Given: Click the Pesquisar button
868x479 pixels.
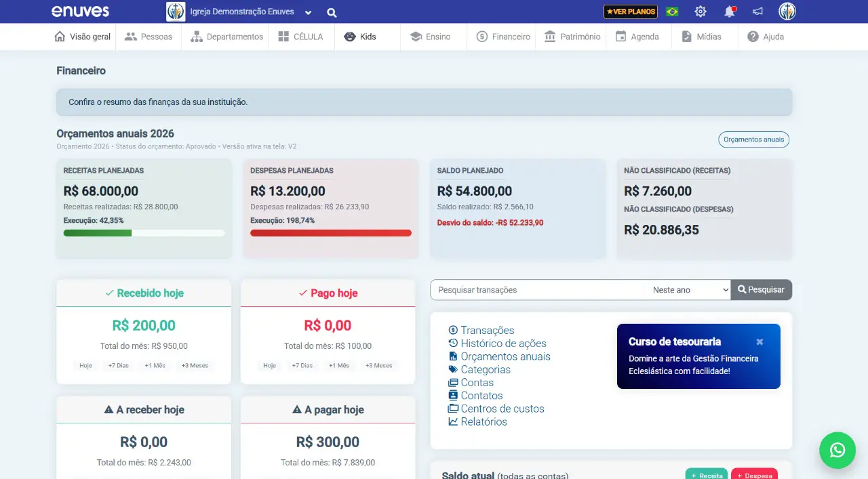Looking at the screenshot, I should tap(761, 290).
